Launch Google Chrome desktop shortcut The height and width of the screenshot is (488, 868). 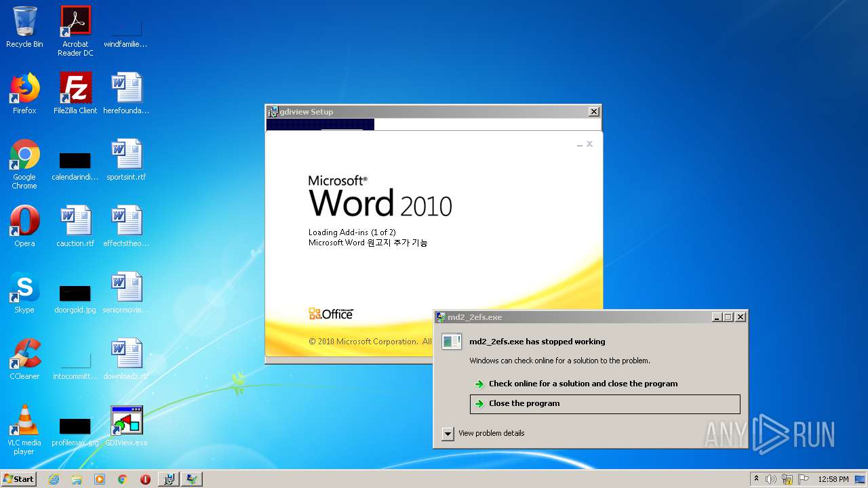point(24,164)
